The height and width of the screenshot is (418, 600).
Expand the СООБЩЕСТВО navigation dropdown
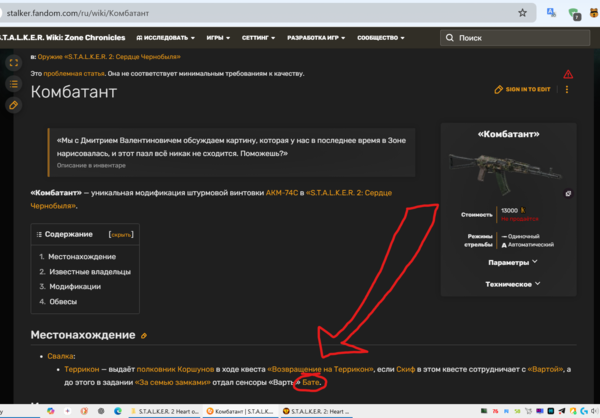381,38
